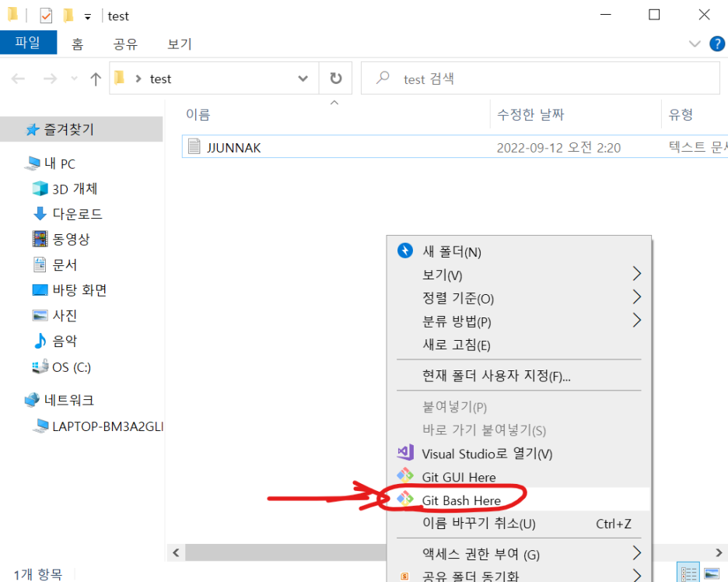Expand 정렬 기준(O) submenu arrow
The height and width of the screenshot is (582, 728).
click(637, 297)
